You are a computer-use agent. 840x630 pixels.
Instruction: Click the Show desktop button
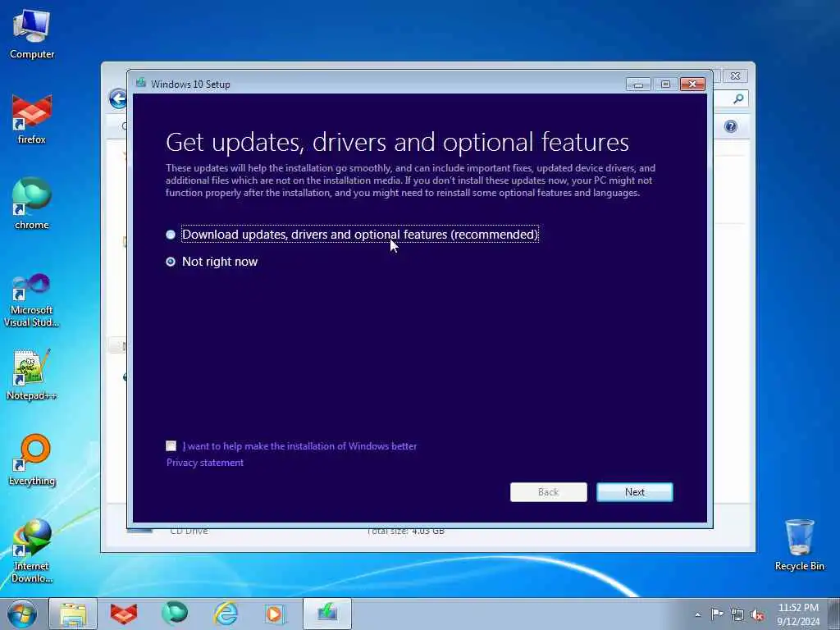834,614
